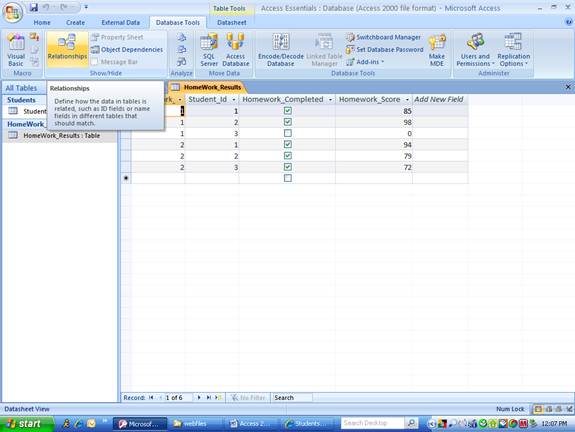Expand Users and Permissions menu
Viewport: 575px width, 432px height.
coord(475,50)
